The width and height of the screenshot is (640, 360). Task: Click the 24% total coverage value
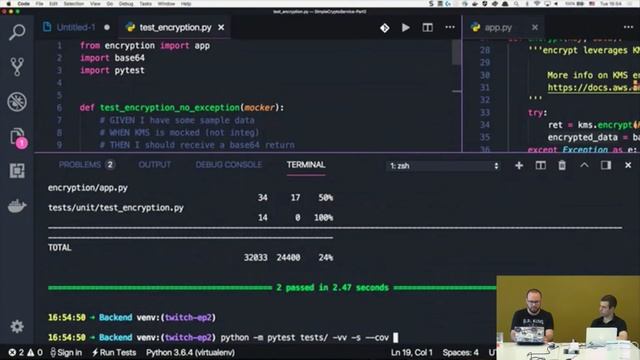click(326, 258)
